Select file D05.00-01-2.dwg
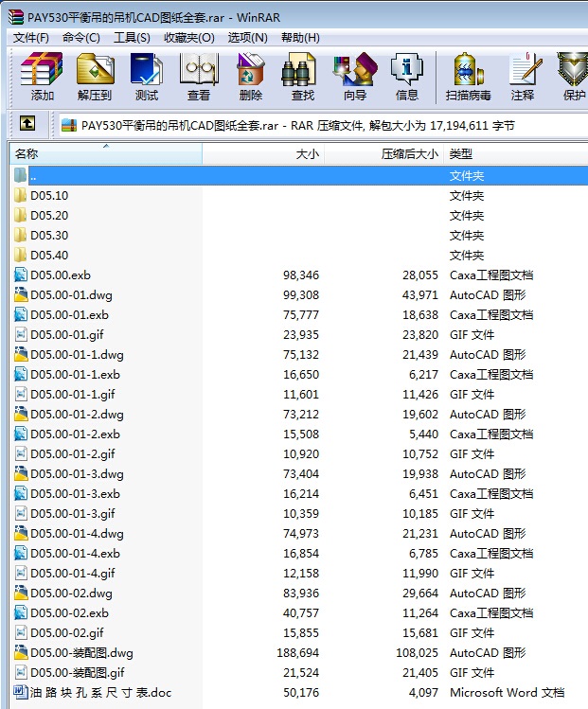The height and width of the screenshot is (709, 588). pyautogui.click(x=77, y=415)
